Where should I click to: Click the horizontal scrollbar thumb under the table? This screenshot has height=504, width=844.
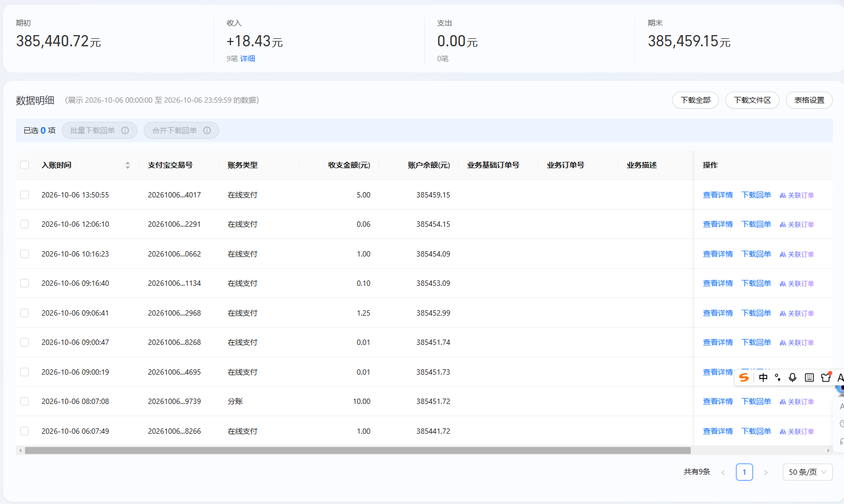[x=358, y=450]
